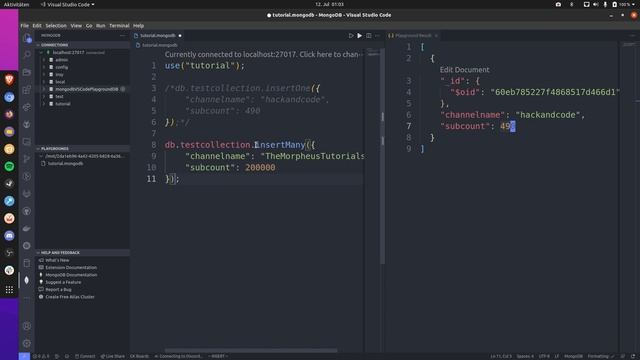Viewport: 640px width, 360px height.
Task: Click the remote window indicator in status bar
Action: pos(24,356)
